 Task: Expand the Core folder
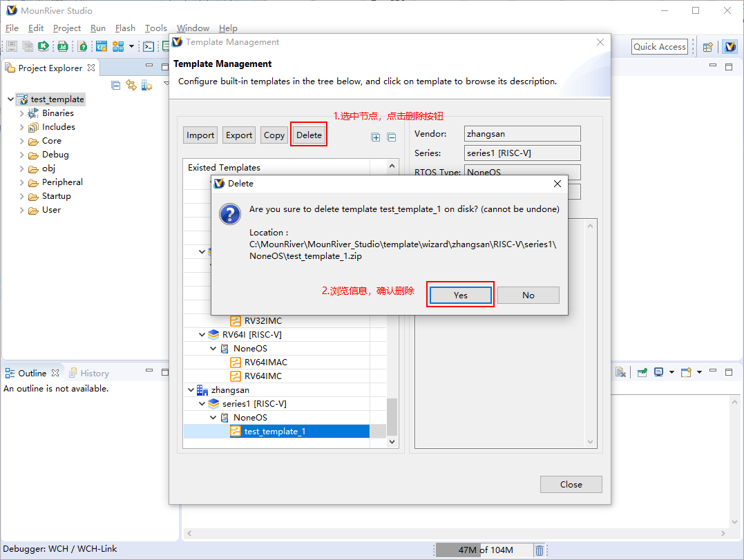(22, 141)
